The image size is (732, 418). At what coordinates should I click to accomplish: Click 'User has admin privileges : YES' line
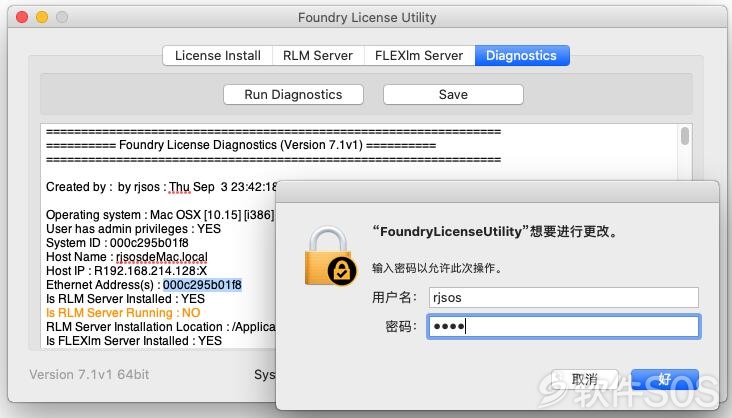(133, 229)
